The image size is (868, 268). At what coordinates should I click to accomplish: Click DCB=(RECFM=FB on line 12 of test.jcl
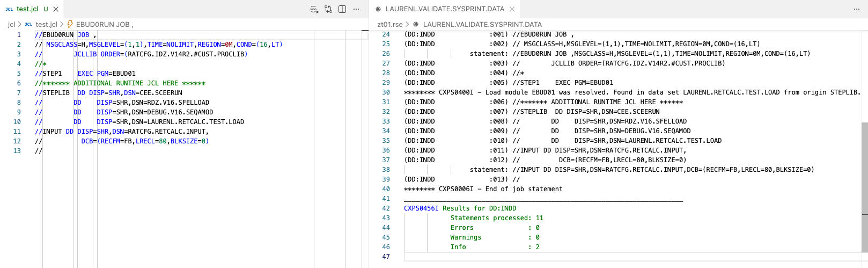click(x=106, y=141)
